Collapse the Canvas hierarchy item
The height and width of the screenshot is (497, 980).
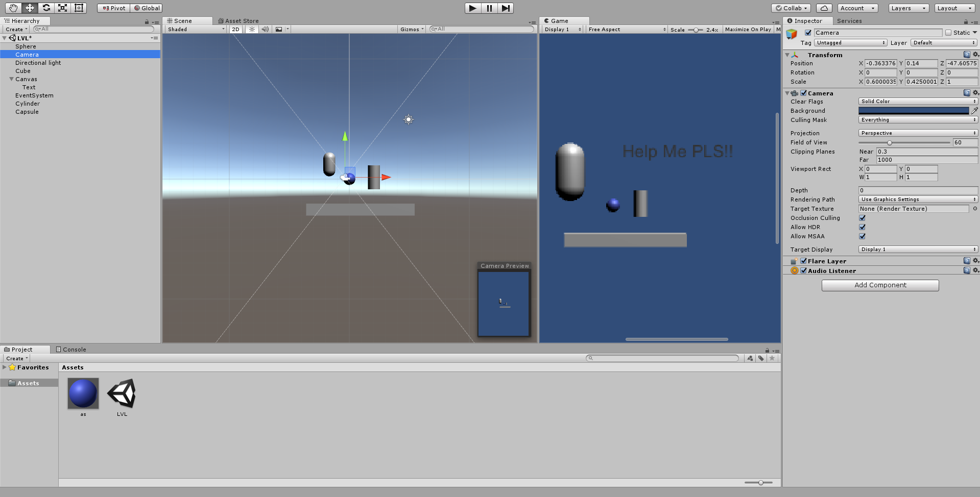[x=12, y=79]
